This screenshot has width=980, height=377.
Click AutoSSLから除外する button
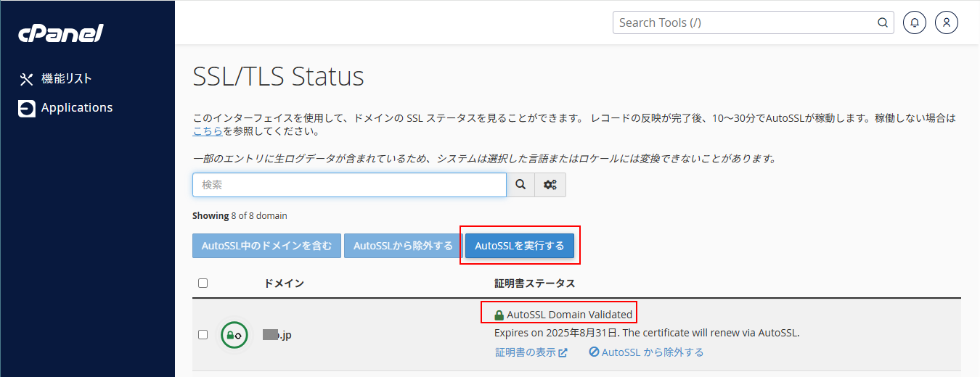coord(403,246)
